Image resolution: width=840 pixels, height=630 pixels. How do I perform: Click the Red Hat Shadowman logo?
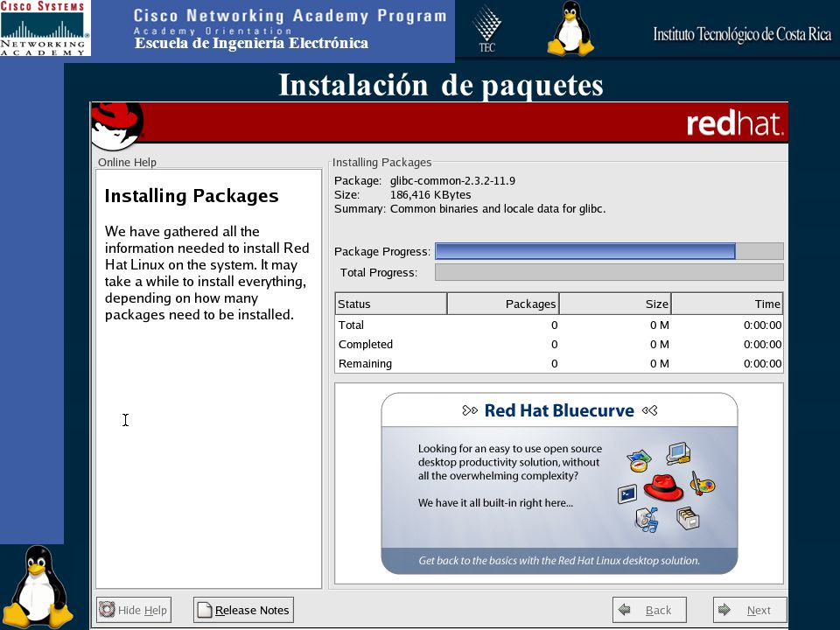[x=116, y=126]
